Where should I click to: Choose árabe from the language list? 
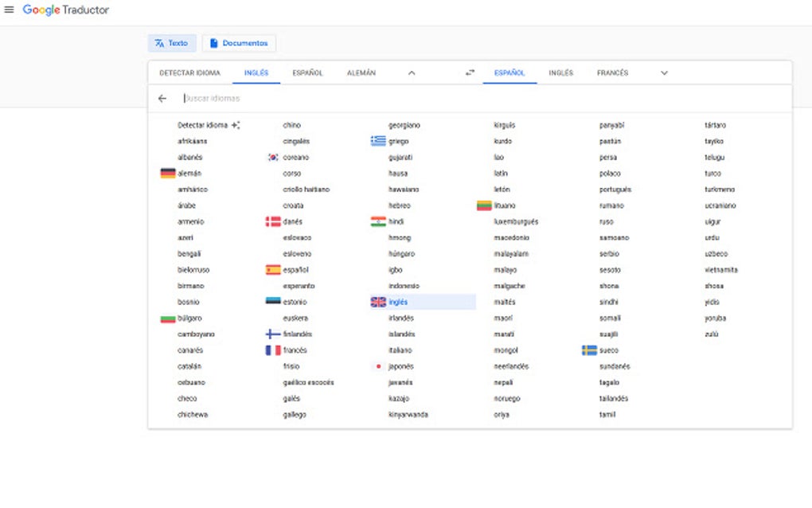[186, 205]
